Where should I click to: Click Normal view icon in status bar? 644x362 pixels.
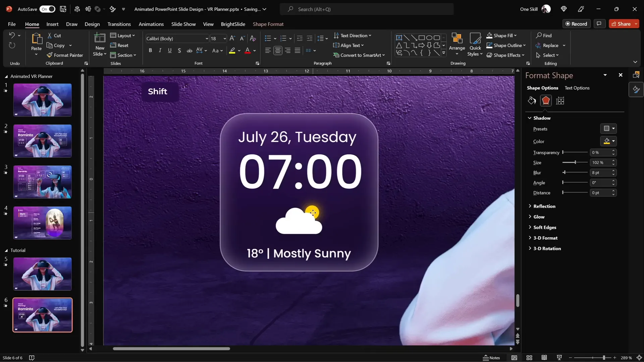(x=514, y=358)
